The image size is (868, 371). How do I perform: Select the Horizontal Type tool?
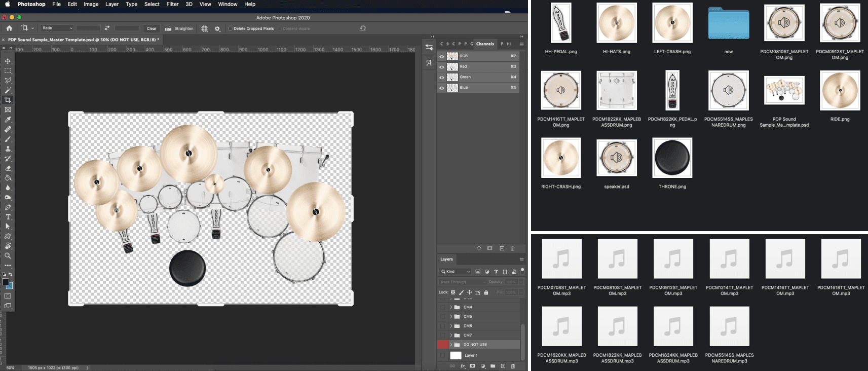[x=8, y=217]
